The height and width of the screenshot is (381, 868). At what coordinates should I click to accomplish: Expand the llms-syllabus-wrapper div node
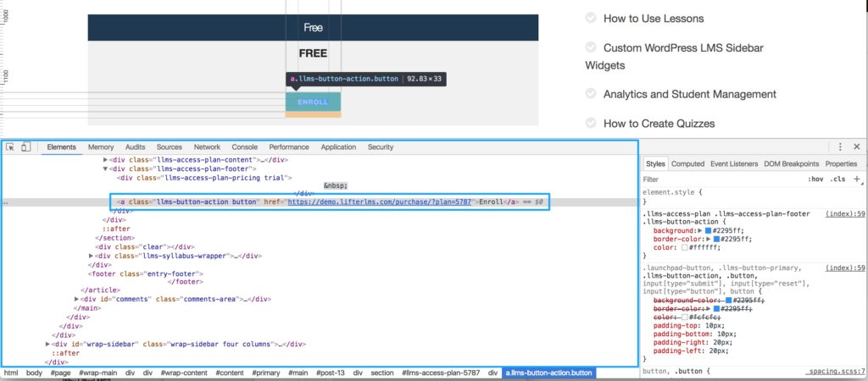(x=92, y=256)
